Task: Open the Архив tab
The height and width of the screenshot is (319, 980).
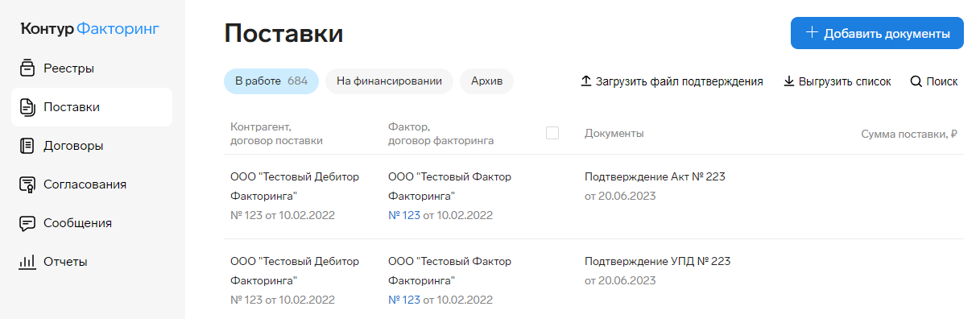Action: pos(486,81)
